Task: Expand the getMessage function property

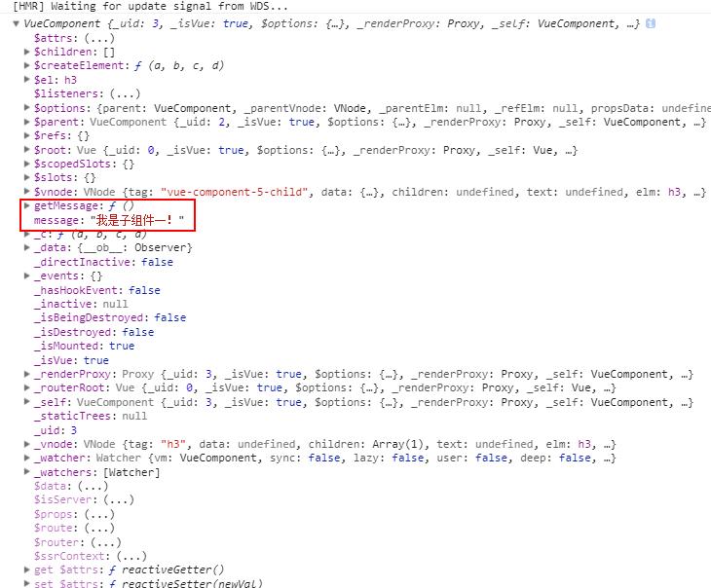Action: [27, 206]
